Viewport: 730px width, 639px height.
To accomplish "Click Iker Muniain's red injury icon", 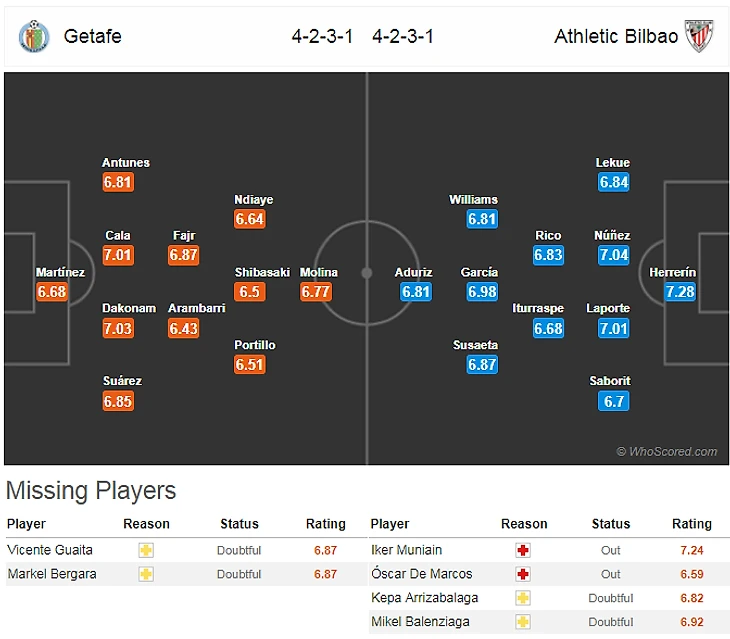I will click(x=523, y=550).
